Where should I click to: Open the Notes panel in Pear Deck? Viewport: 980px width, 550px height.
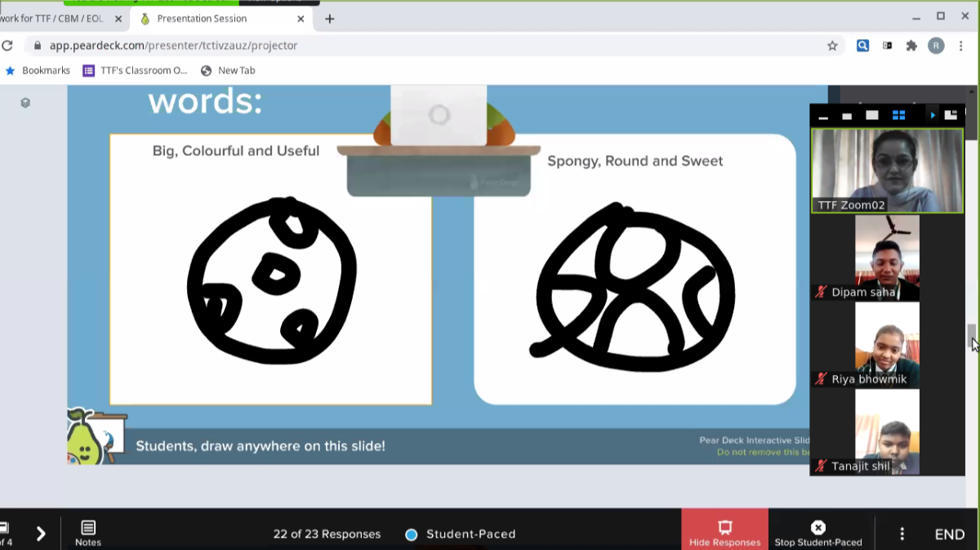tap(87, 533)
